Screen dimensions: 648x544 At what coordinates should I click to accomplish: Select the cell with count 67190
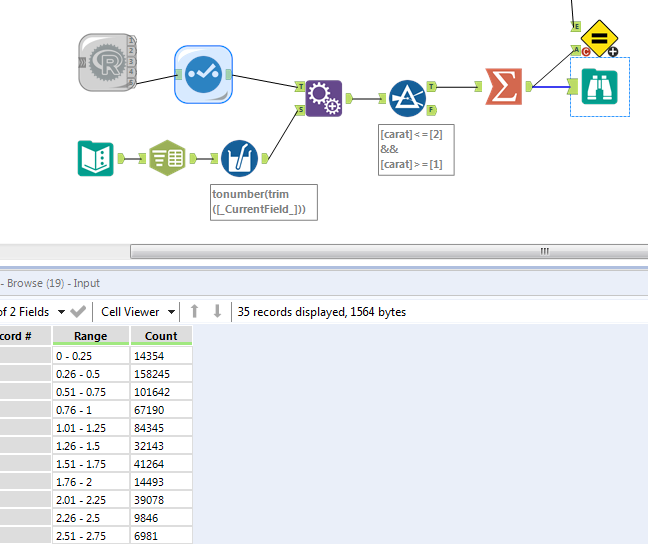coord(161,410)
